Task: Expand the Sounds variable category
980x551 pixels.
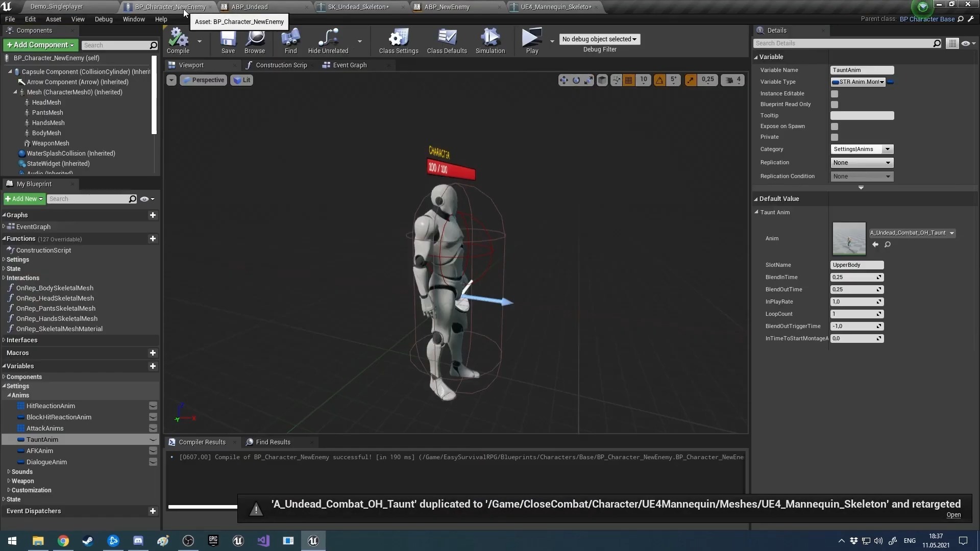Action: [x=9, y=472]
